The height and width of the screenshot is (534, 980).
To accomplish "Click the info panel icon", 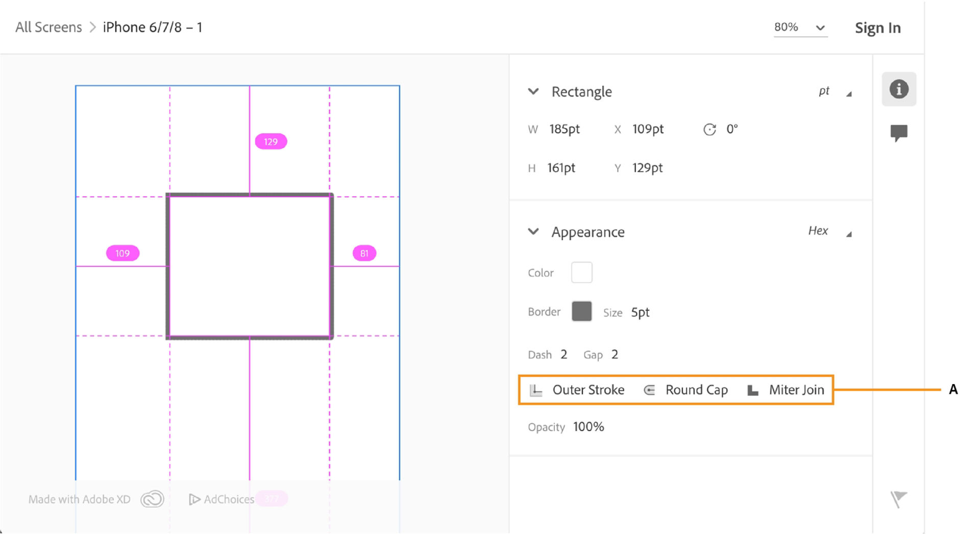I will point(899,89).
